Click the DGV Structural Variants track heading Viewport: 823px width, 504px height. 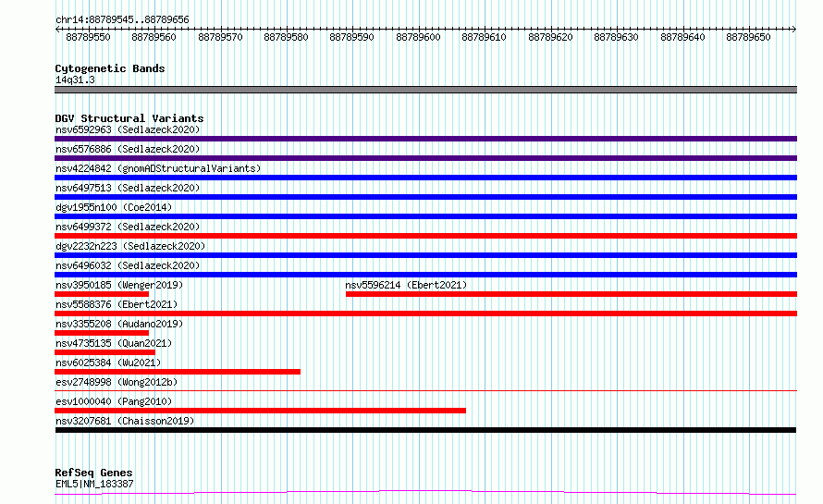pyautogui.click(x=129, y=118)
